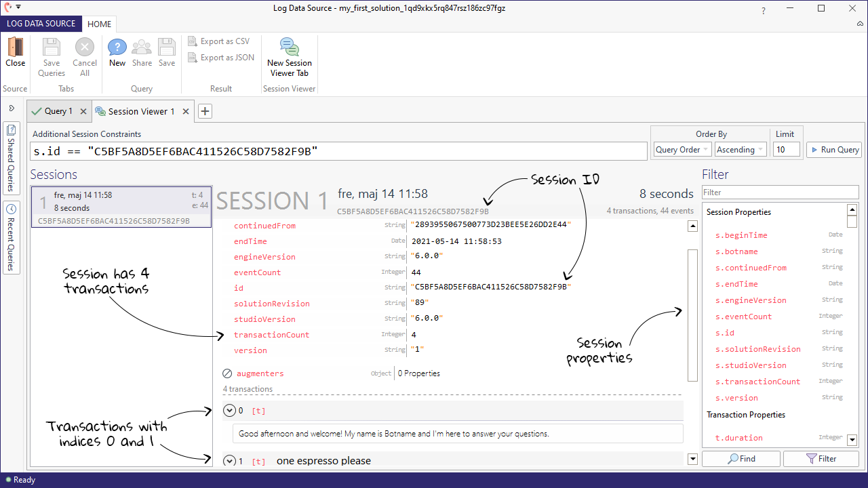Screen dimensions: 868x488
Task: Click the Save query icon
Action: click(167, 47)
